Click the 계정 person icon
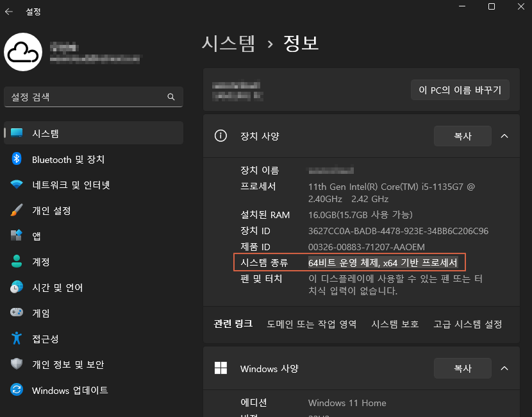 coord(17,261)
